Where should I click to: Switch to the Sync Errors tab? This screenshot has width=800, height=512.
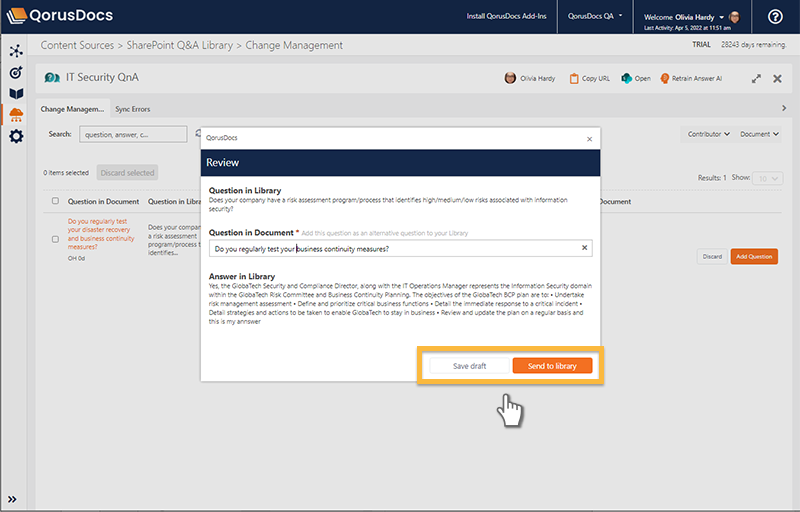click(x=133, y=109)
